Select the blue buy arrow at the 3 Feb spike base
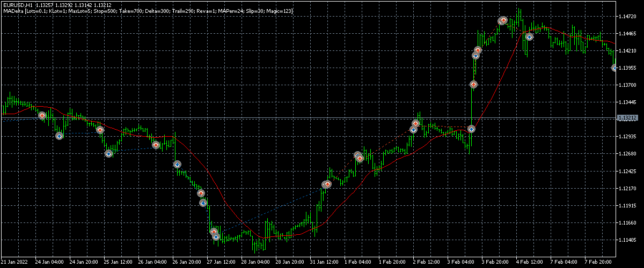 click(x=471, y=129)
